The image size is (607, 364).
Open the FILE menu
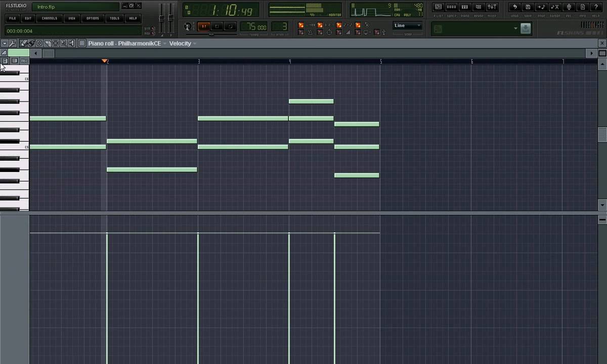pyautogui.click(x=12, y=18)
